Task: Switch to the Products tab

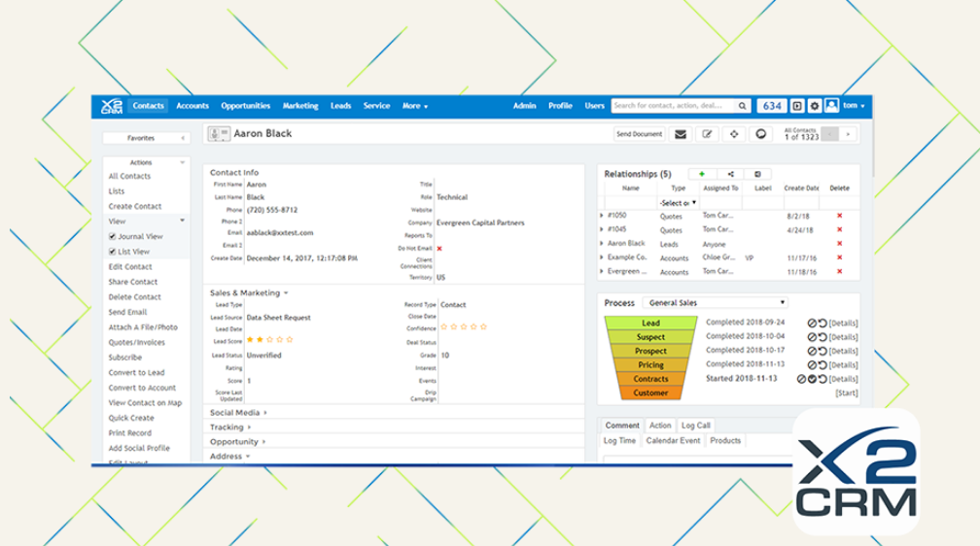Action: 725,441
